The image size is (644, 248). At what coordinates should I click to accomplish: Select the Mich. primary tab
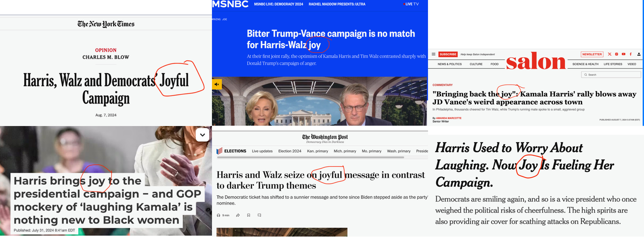point(345,151)
